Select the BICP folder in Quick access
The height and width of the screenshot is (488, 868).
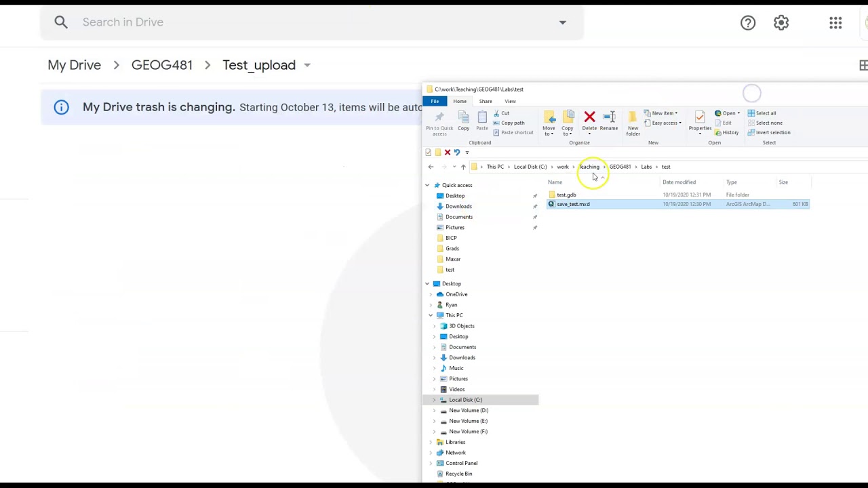(x=451, y=238)
